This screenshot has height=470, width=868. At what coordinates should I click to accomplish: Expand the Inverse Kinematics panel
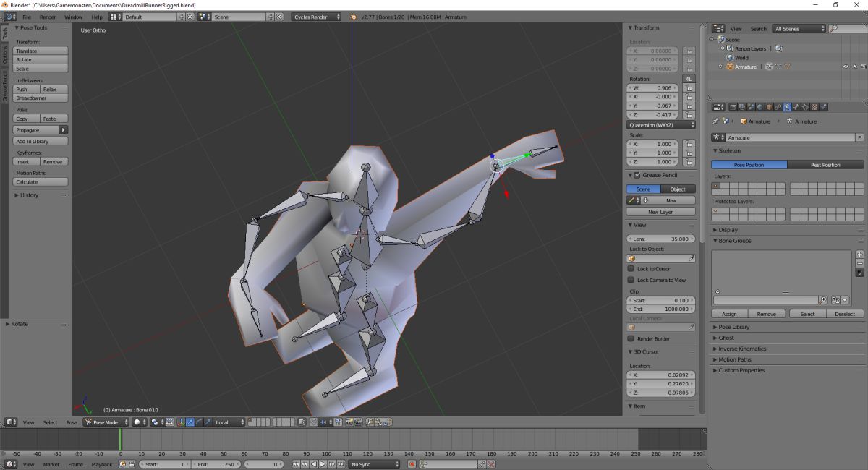point(742,349)
